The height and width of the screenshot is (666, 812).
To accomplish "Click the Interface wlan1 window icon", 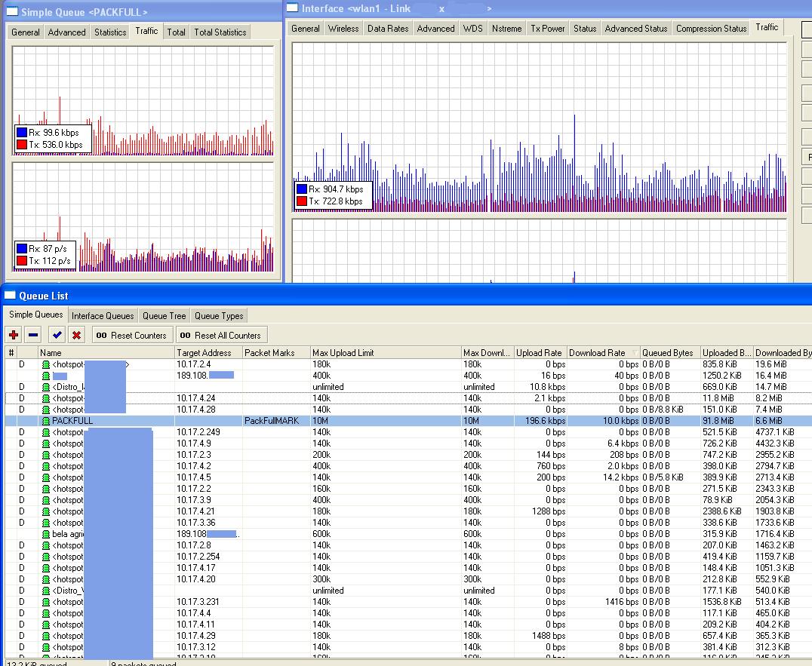I will (x=292, y=8).
